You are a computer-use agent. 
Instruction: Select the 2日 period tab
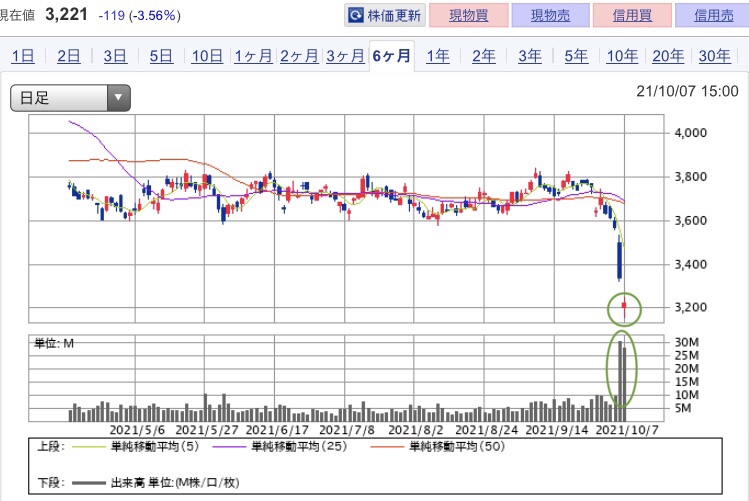point(69,56)
